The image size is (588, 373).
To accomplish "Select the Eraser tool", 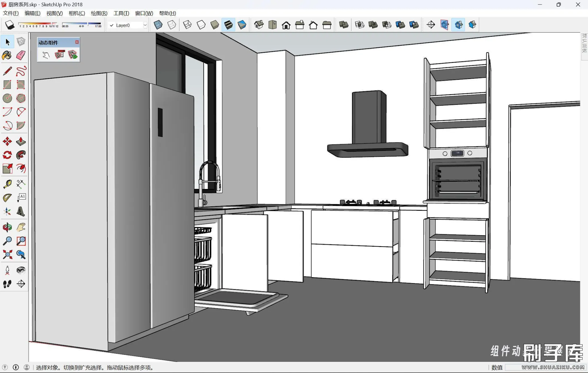I will [21, 55].
